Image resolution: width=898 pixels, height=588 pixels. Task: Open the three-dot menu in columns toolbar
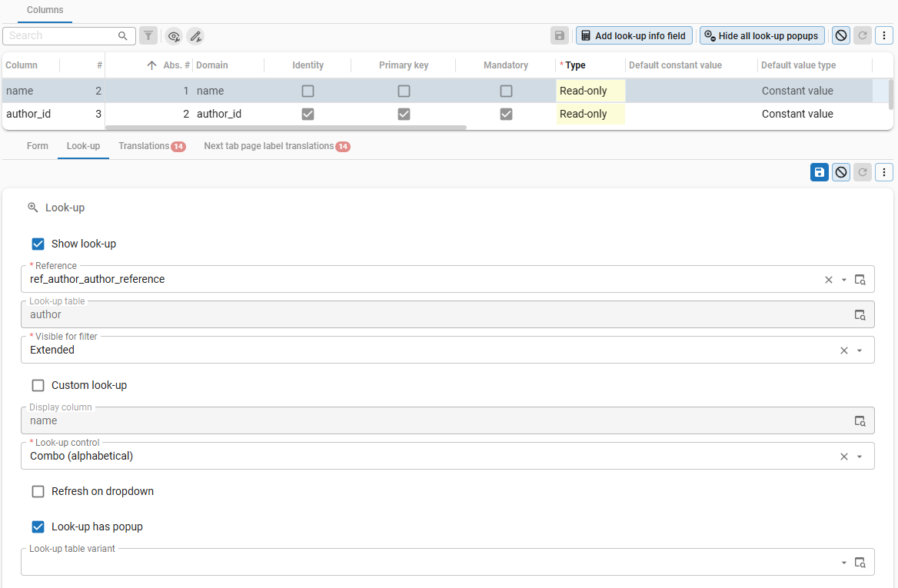(x=884, y=35)
